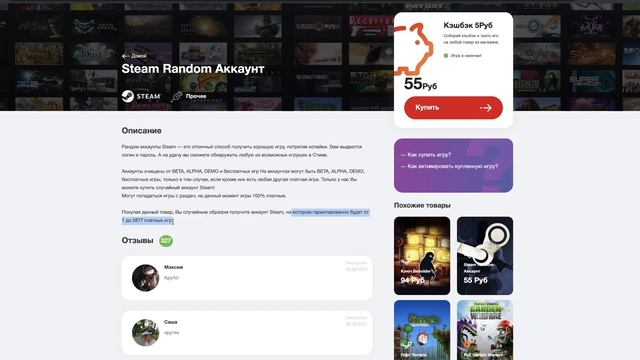The height and width of the screenshot is (360, 640).
Task: Click reviewer name Максим
Action: (173, 267)
